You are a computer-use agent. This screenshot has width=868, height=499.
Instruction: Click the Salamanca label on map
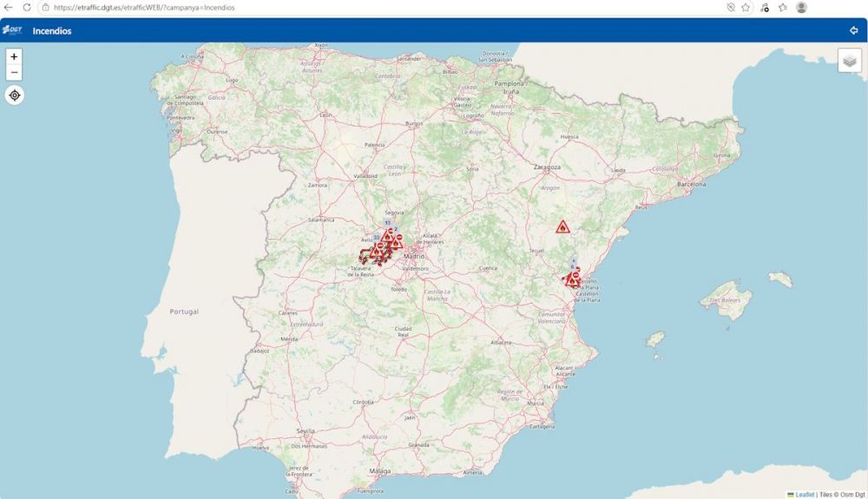coord(321,220)
